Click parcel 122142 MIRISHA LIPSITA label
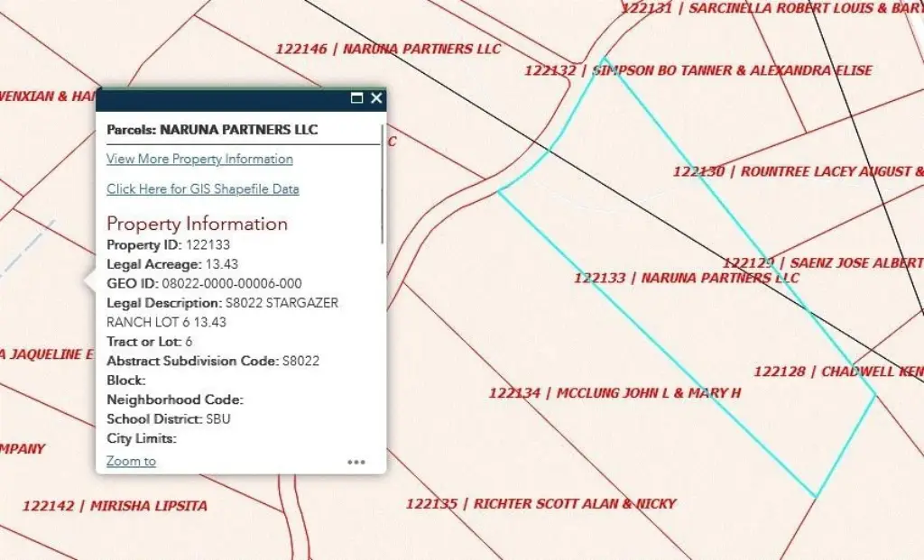Screen dimensions: 924x560 (115, 506)
